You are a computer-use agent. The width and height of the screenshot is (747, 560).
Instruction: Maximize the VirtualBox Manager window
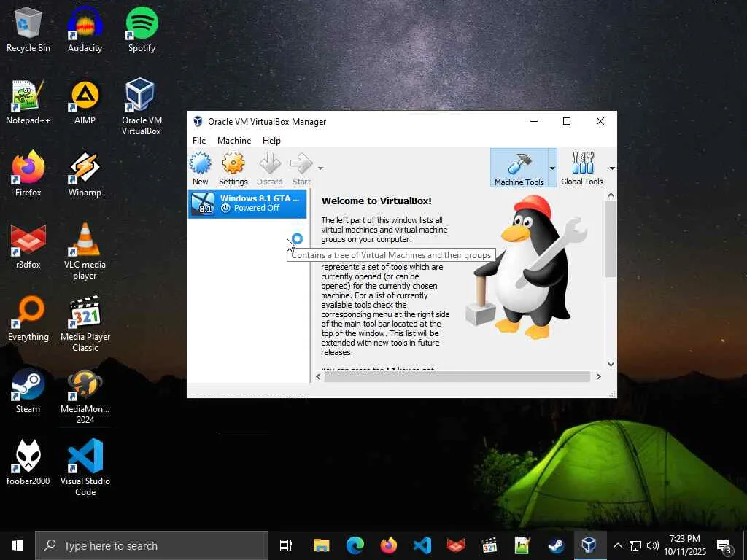567,122
